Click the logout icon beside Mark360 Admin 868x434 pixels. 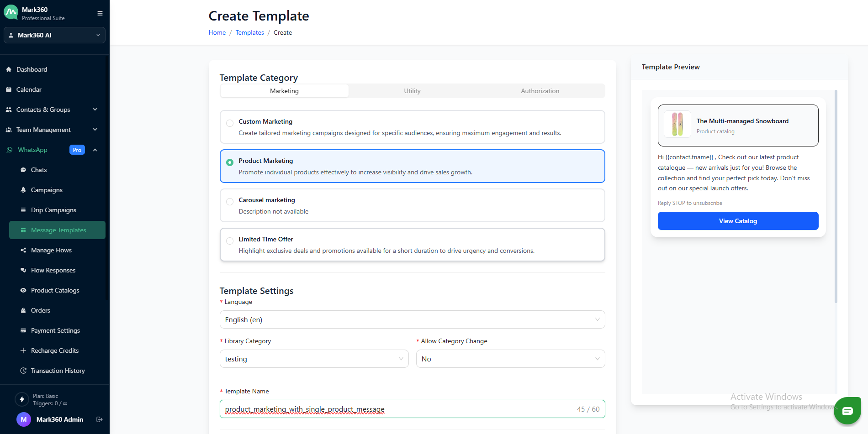click(99, 419)
